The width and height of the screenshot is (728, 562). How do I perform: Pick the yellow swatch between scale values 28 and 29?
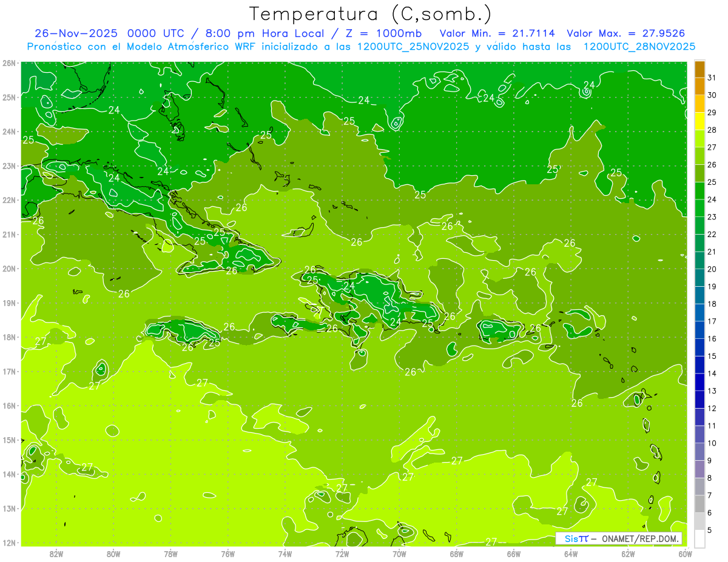click(699, 121)
